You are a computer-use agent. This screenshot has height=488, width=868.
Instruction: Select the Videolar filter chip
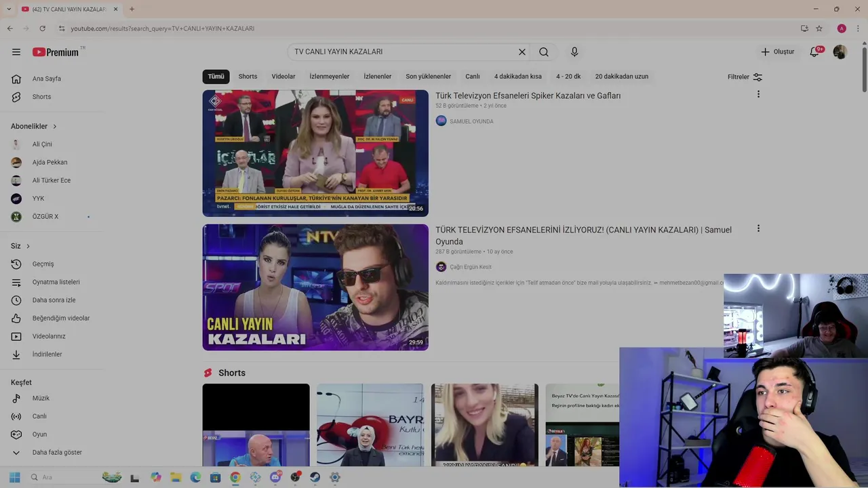(x=283, y=77)
